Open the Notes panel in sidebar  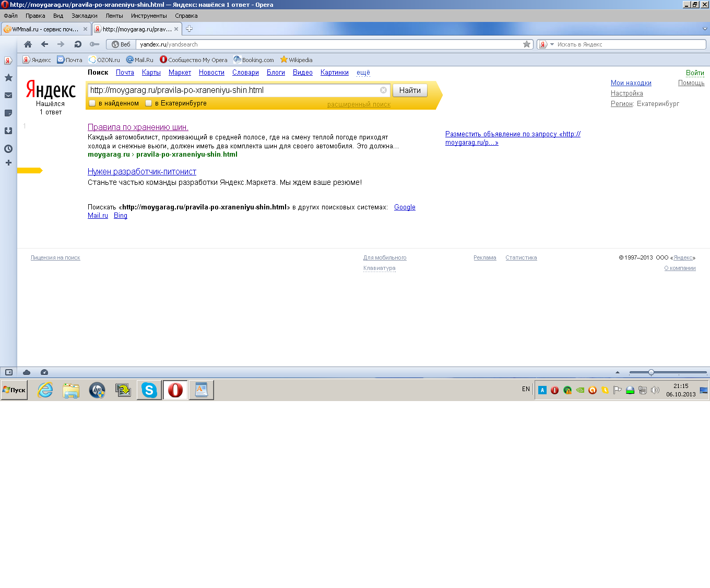pyautogui.click(x=8, y=113)
